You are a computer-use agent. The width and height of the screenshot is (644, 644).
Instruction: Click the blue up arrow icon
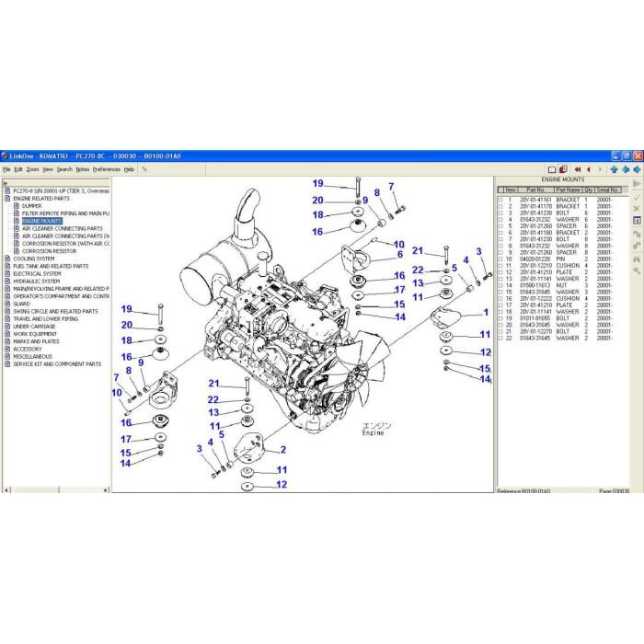(x=614, y=169)
